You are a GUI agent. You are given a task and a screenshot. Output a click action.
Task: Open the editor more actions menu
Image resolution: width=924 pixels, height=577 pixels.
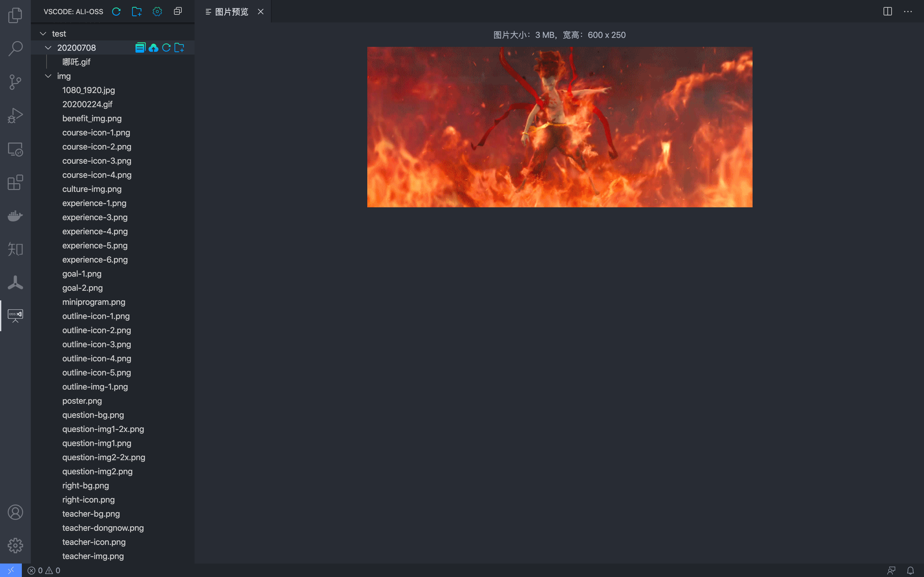click(x=908, y=12)
